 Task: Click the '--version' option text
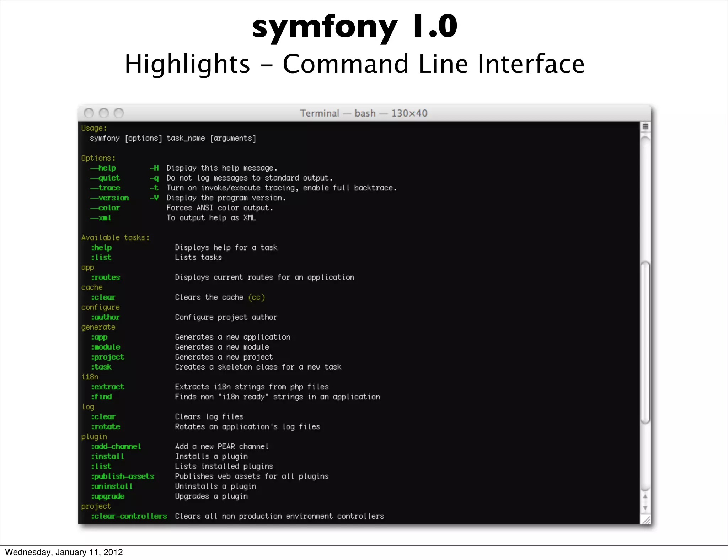point(109,198)
